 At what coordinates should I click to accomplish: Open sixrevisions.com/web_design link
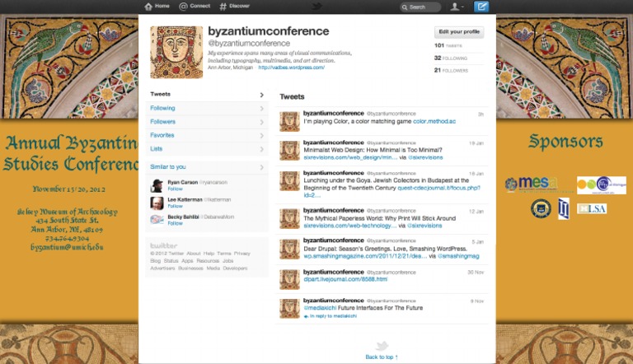pyautogui.click(x=350, y=157)
